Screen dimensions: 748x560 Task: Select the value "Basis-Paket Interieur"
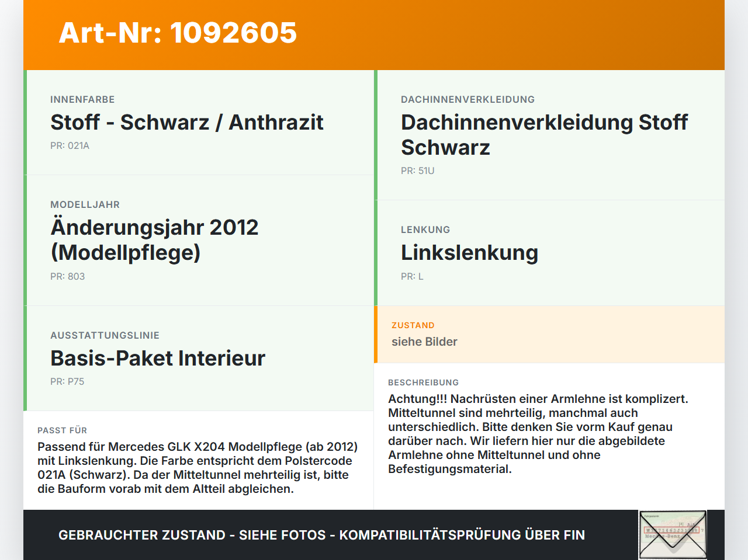[x=158, y=358]
